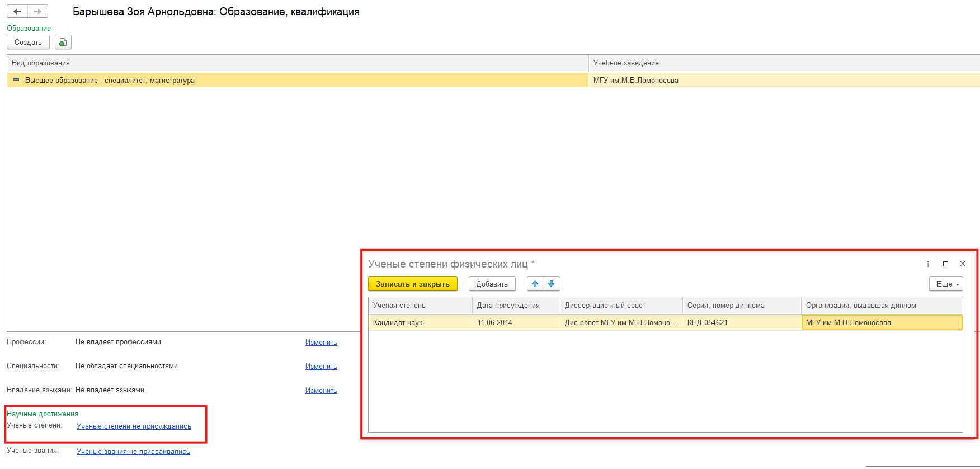Image resolution: width=980 pixels, height=469 pixels.
Task: Maximize the Ученые степени физических лиц dialog
Action: point(945,264)
